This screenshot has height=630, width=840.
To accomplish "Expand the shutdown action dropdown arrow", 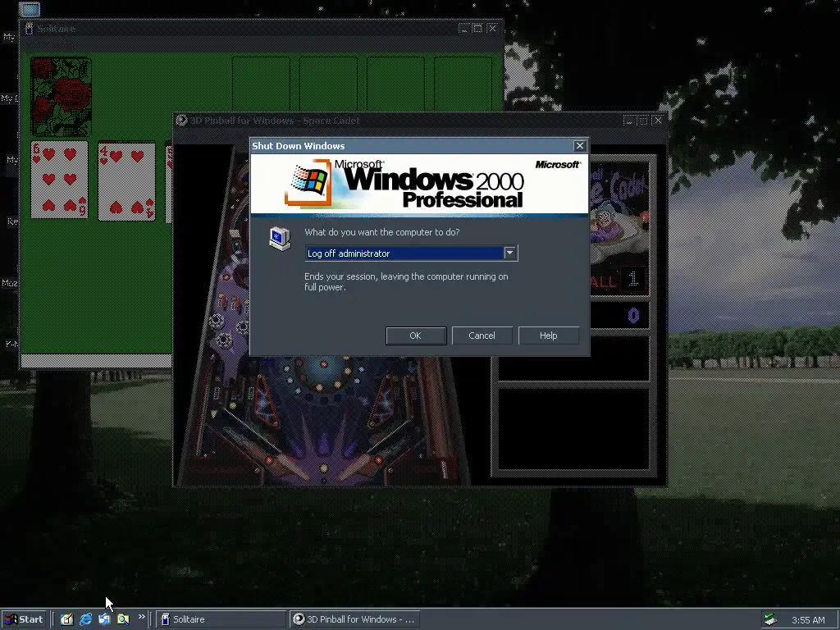I will click(510, 253).
